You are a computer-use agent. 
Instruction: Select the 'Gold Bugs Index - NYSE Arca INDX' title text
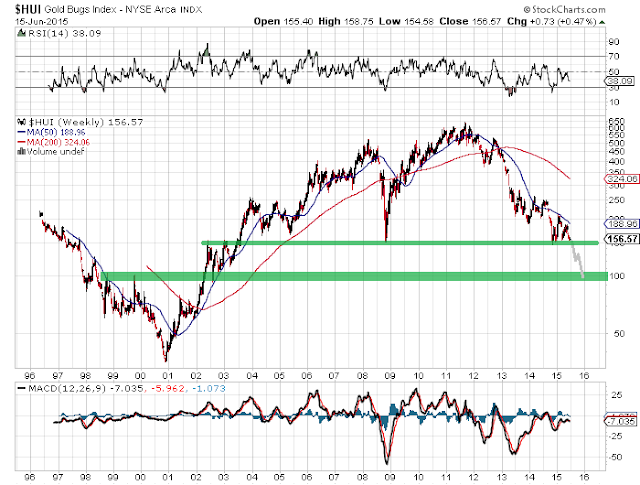tap(123, 9)
